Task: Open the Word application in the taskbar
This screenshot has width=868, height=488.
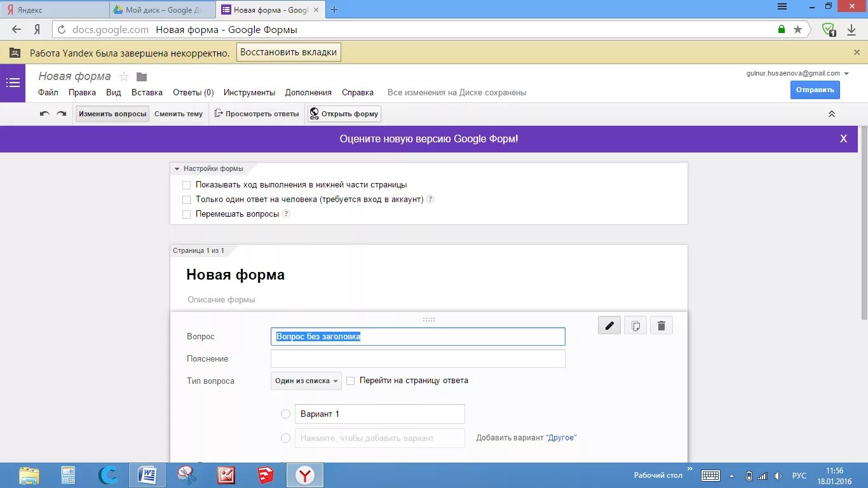Action: [147, 475]
